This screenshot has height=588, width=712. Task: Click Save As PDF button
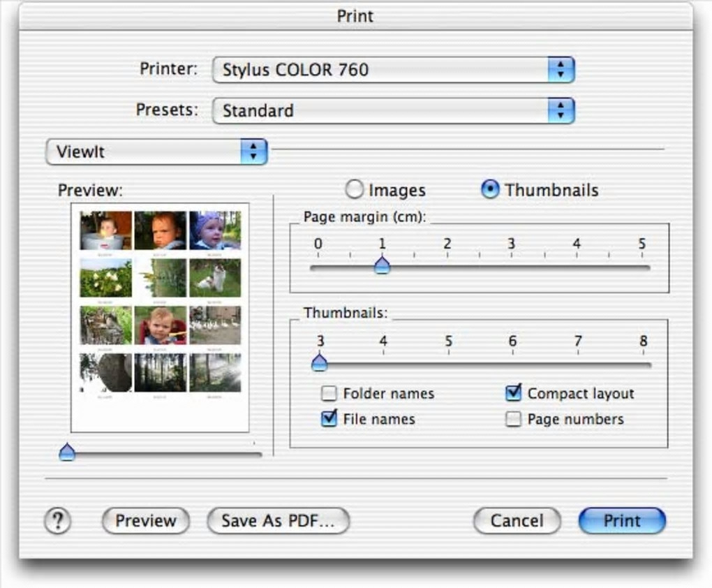[x=278, y=520]
